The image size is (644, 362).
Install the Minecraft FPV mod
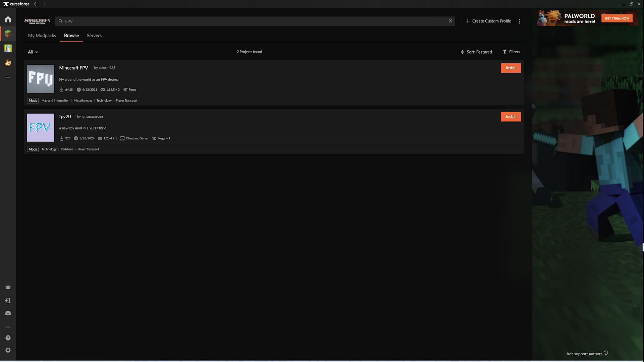click(x=511, y=68)
